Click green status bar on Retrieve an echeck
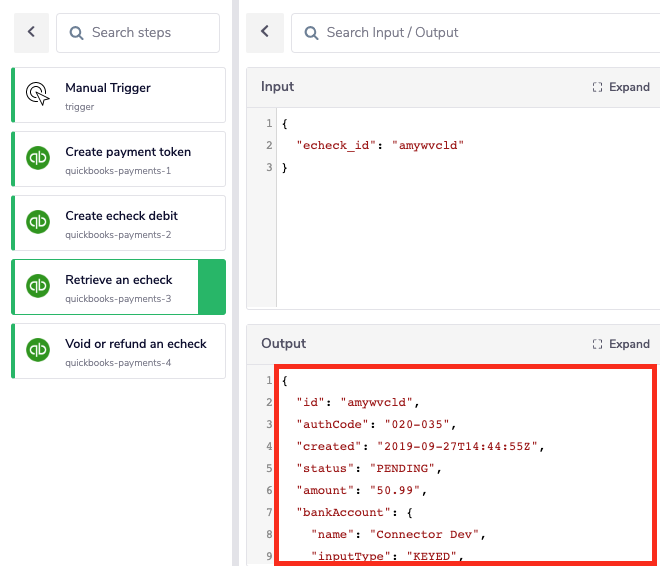The width and height of the screenshot is (660, 566). point(212,287)
